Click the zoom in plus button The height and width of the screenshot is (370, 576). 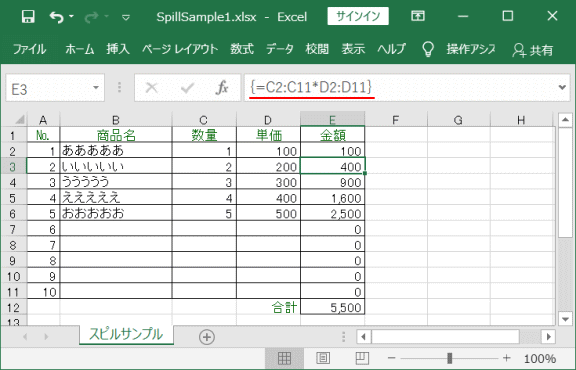pyautogui.click(x=507, y=358)
